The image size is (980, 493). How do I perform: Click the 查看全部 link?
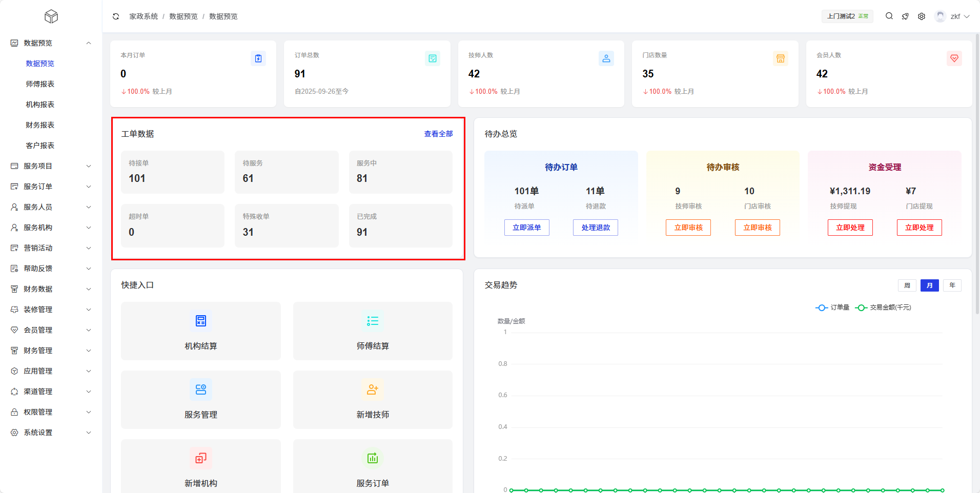(x=438, y=134)
